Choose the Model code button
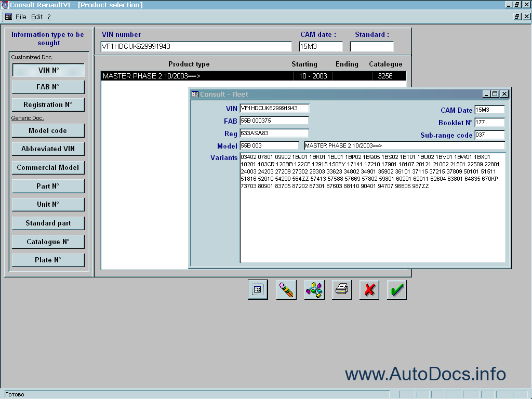Image resolution: width=532 pixels, height=399 pixels. coord(48,130)
